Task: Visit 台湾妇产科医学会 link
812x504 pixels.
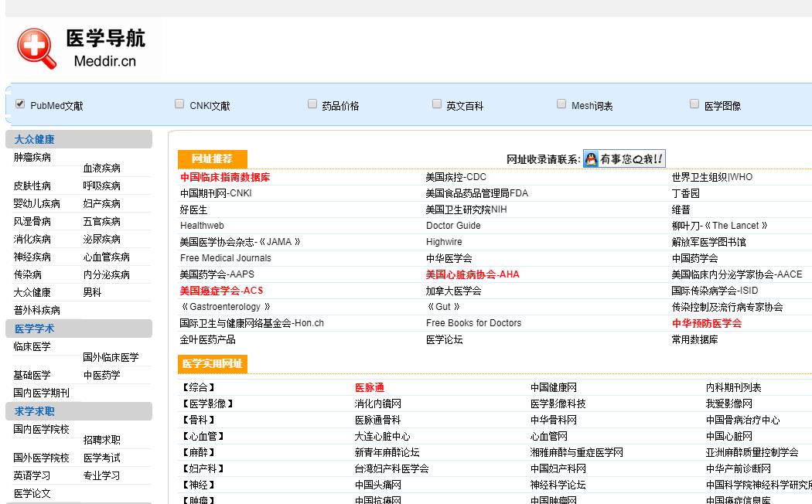Action: [x=391, y=468]
